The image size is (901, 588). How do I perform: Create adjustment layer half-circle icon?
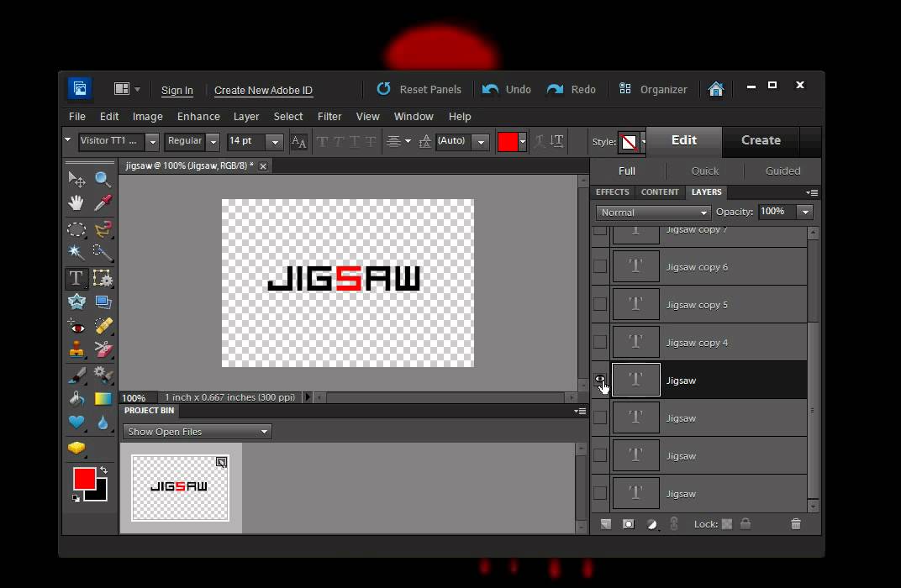[651, 523]
